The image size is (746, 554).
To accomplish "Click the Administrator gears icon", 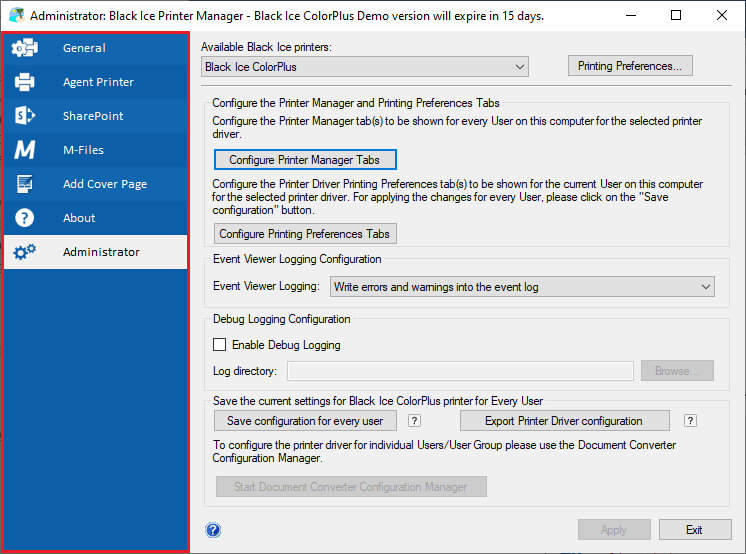I will click(x=24, y=252).
